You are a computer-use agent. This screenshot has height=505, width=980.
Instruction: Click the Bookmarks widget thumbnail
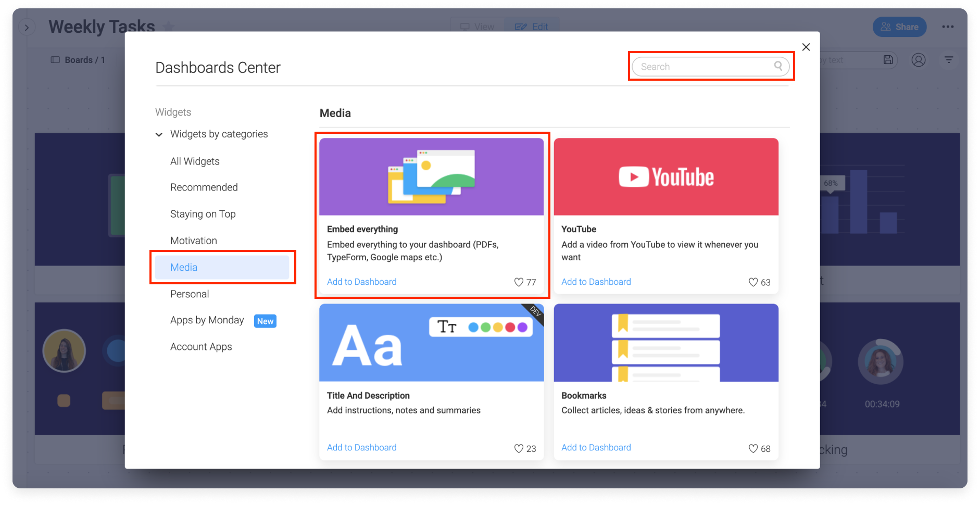(x=666, y=343)
